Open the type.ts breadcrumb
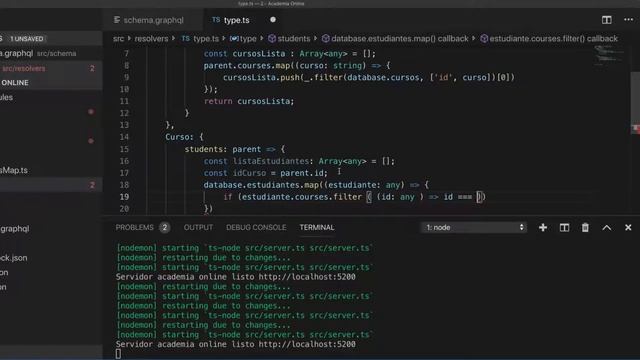The image size is (640, 360). point(200,39)
